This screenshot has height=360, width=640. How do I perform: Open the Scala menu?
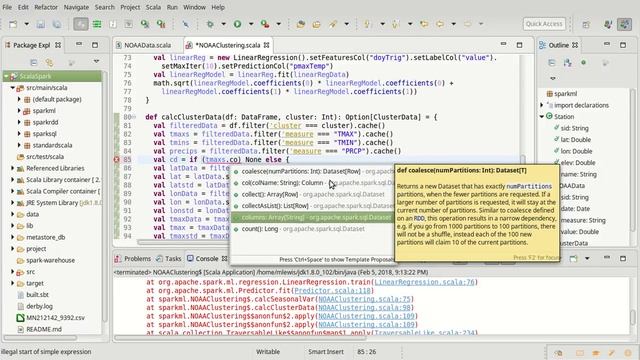pyautogui.click(x=153, y=7)
